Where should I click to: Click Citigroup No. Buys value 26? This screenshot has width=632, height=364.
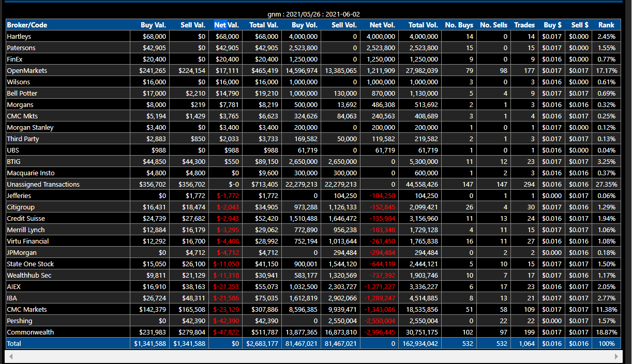point(469,207)
